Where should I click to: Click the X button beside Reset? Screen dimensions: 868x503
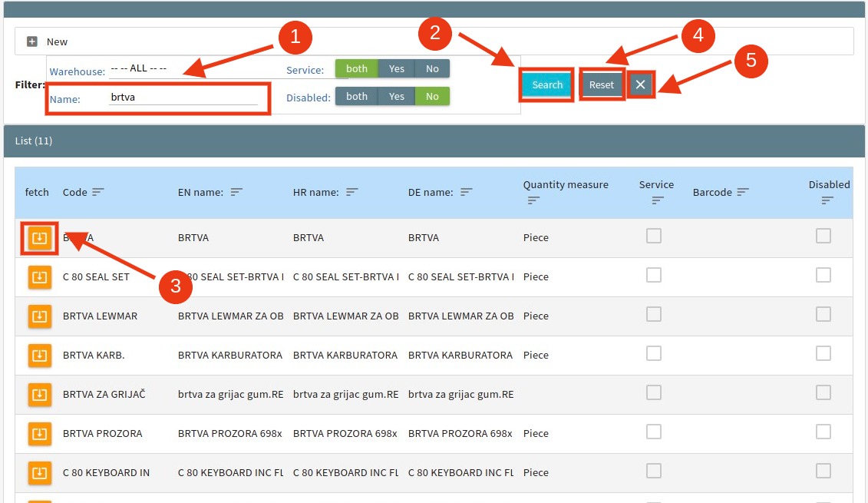click(x=641, y=85)
